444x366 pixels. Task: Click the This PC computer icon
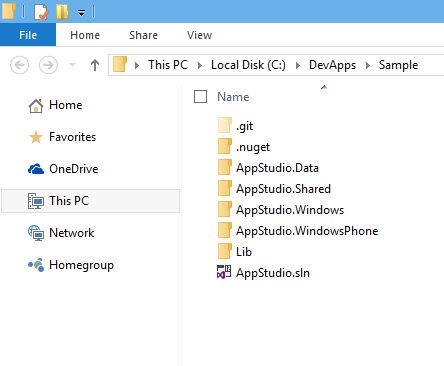click(x=36, y=201)
